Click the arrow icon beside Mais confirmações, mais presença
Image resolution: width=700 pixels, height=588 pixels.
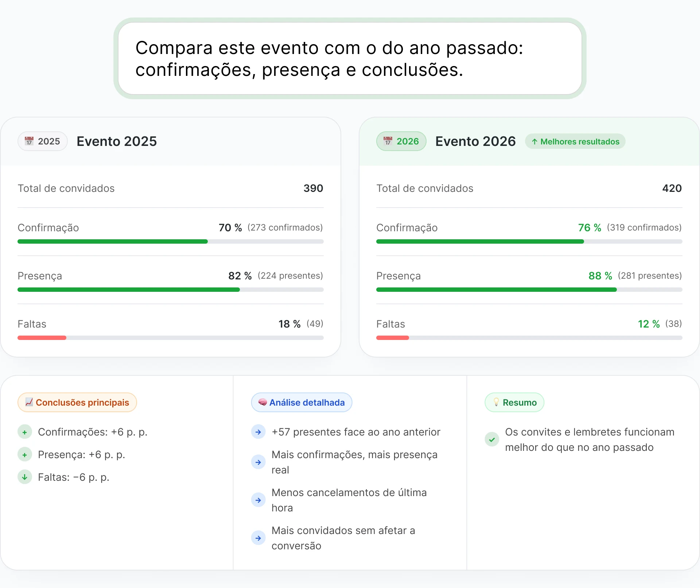pyautogui.click(x=258, y=462)
